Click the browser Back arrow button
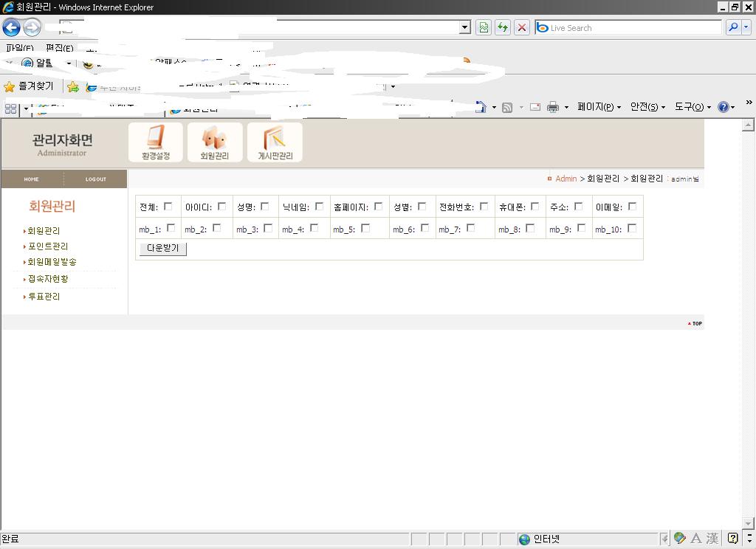This screenshot has width=756, height=549. 11,28
